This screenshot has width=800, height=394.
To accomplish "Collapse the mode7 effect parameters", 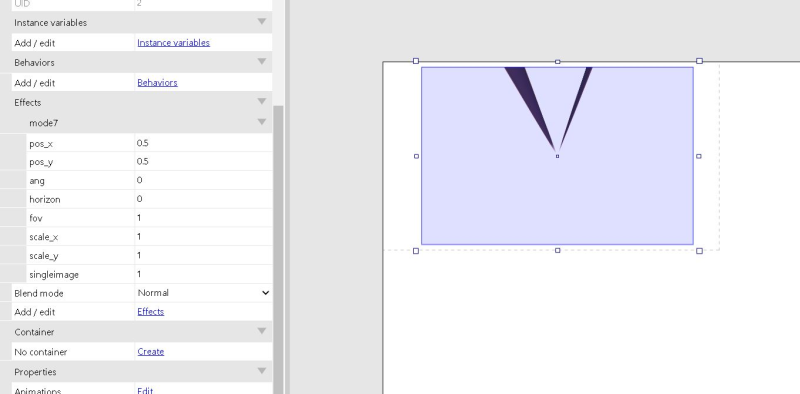I will [262, 122].
